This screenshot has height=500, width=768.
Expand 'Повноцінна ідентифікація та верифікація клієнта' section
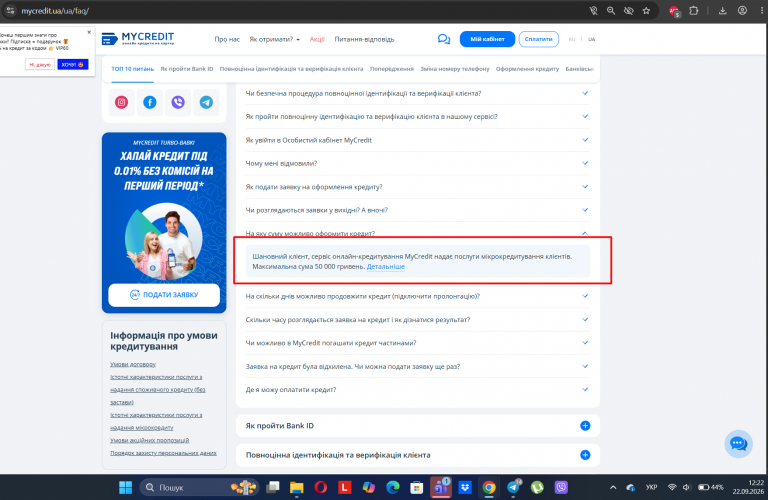[585, 455]
